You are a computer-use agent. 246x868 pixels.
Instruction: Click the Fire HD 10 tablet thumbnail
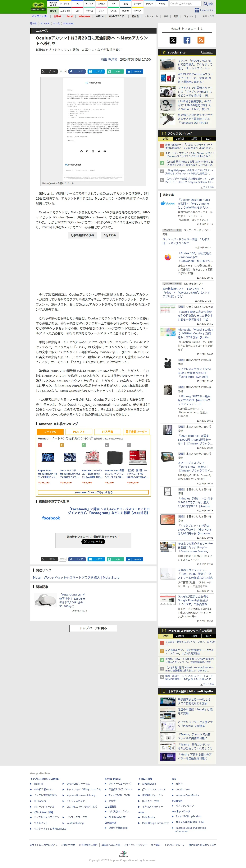pyautogui.click(x=168, y=519)
